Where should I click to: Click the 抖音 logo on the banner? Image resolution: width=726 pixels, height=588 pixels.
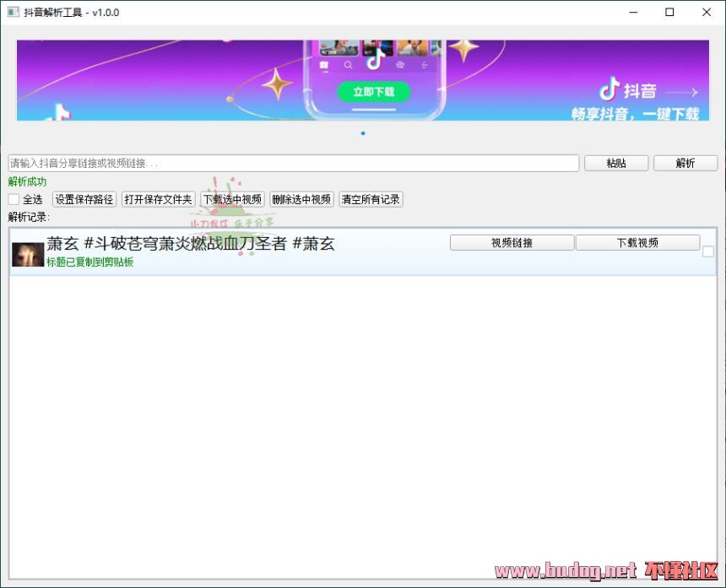pos(628,90)
